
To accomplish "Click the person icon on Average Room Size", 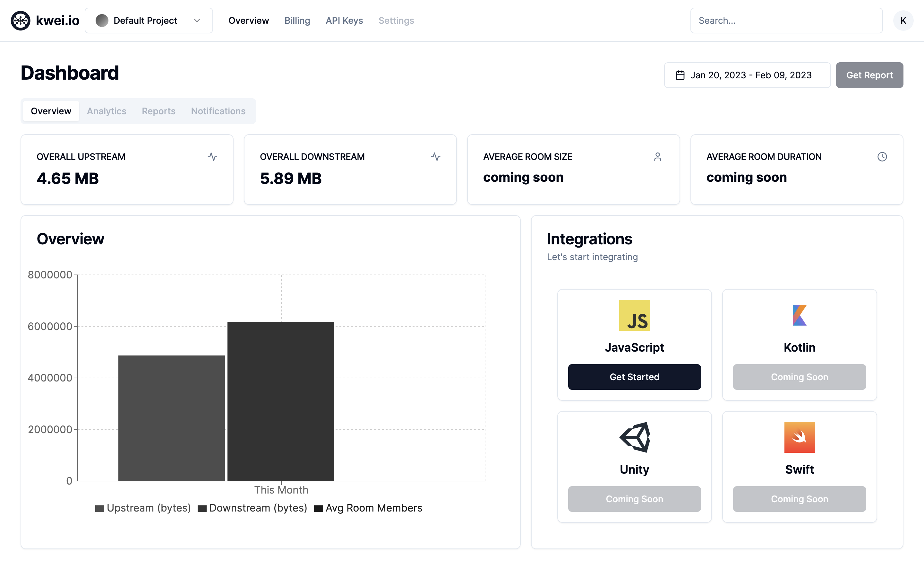I will [x=657, y=157].
